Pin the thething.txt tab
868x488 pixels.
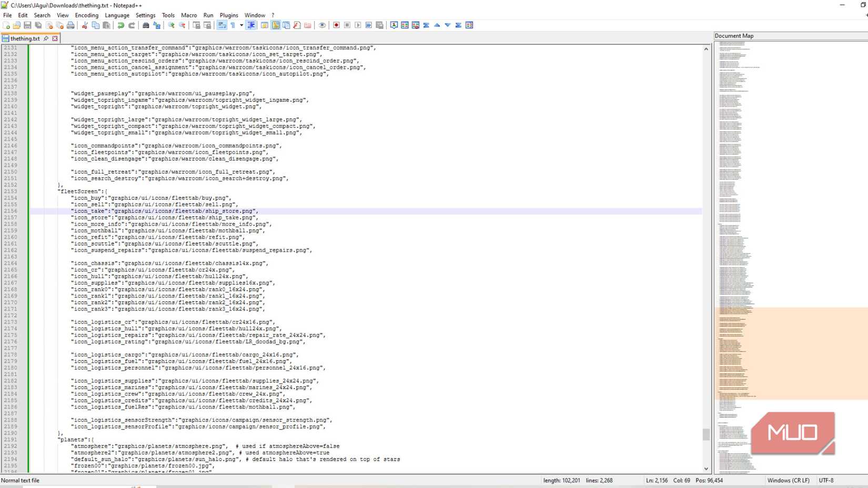point(46,38)
